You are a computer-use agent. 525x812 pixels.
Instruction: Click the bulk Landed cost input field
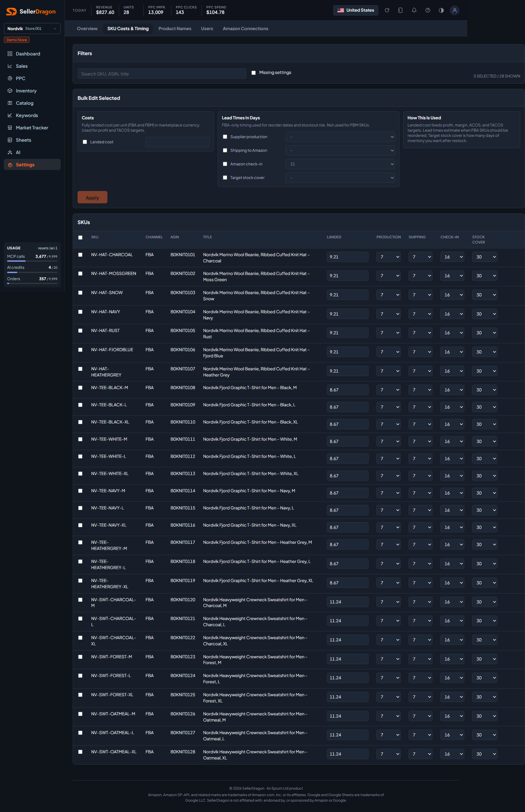177,142
